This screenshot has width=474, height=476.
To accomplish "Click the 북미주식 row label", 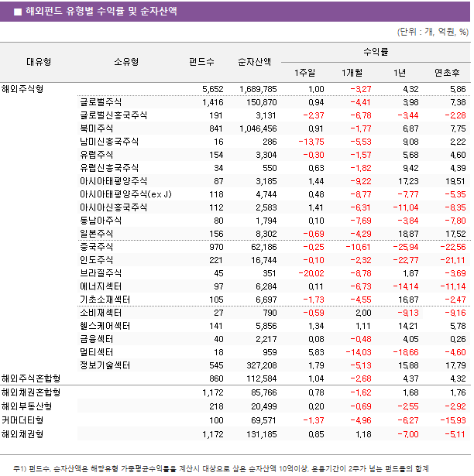I will pyautogui.click(x=96, y=128).
